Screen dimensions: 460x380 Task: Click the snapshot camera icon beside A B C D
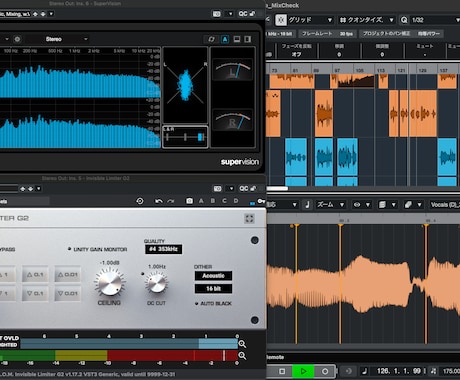(x=189, y=201)
